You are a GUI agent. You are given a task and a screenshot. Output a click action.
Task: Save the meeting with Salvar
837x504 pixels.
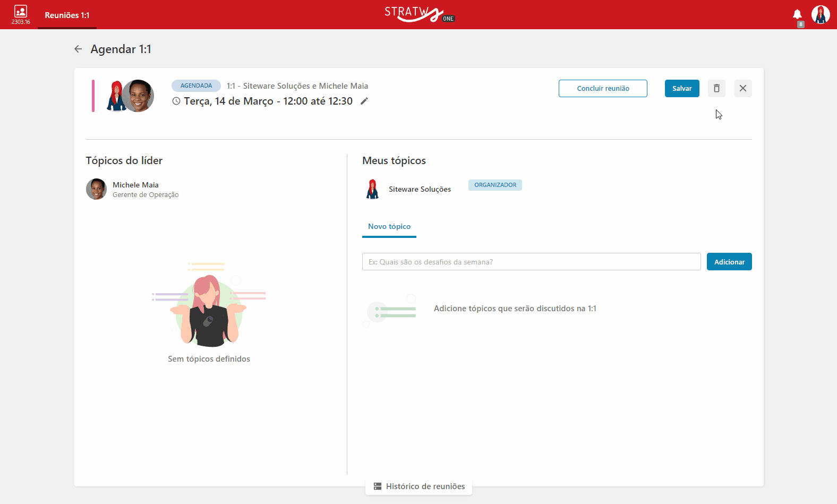[682, 88]
